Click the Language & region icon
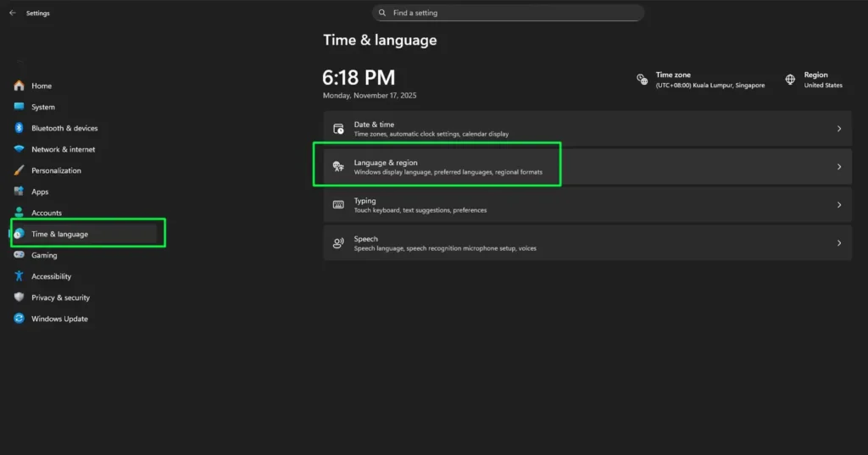Screen dimensions: 868x455 click(338, 167)
